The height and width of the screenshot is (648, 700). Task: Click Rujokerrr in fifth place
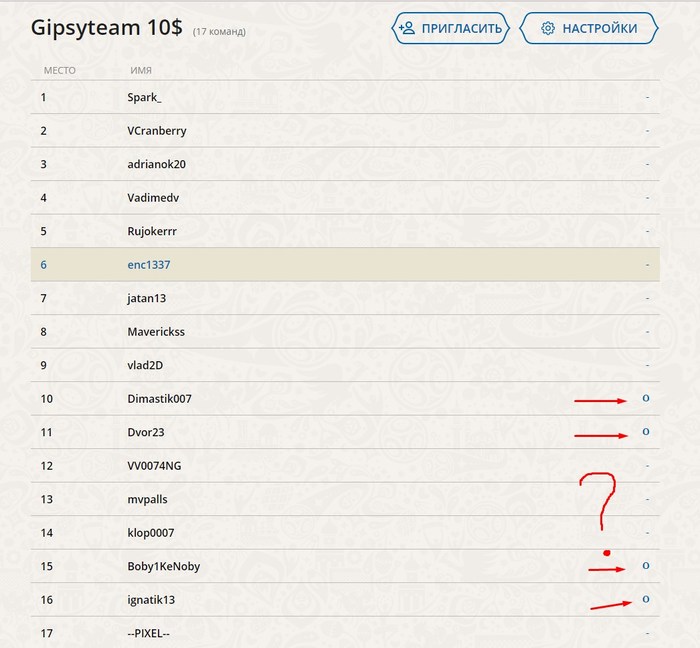tap(152, 231)
